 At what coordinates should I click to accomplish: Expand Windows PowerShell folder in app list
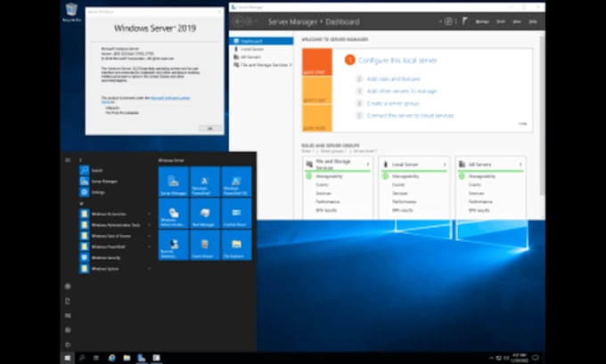pos(115,247)
